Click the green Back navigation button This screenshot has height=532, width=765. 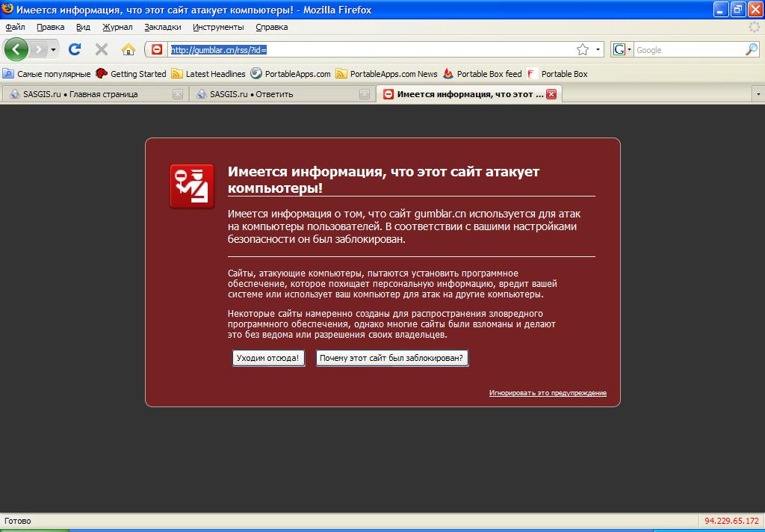[16, 49]
